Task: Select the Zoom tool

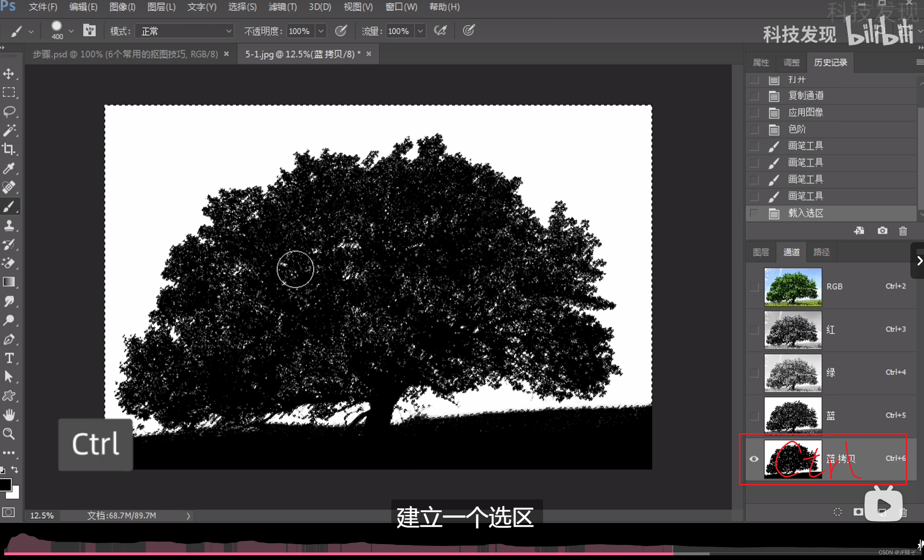Action: (9, 434)
